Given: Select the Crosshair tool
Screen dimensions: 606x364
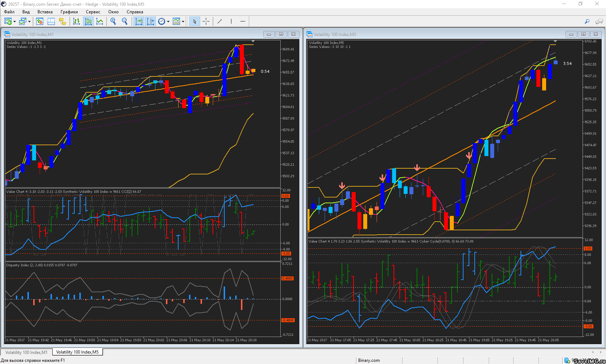Looking at the screenshot, I should pos(206,22).
